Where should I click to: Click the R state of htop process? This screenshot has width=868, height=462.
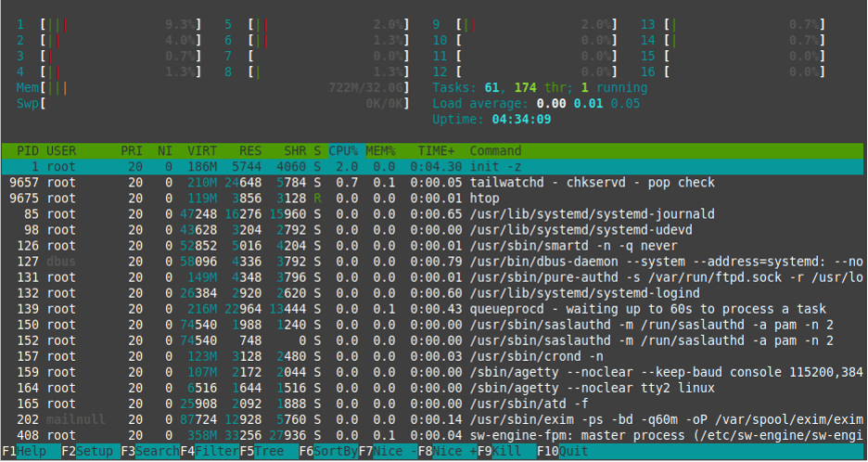click(x=317, y=199)
